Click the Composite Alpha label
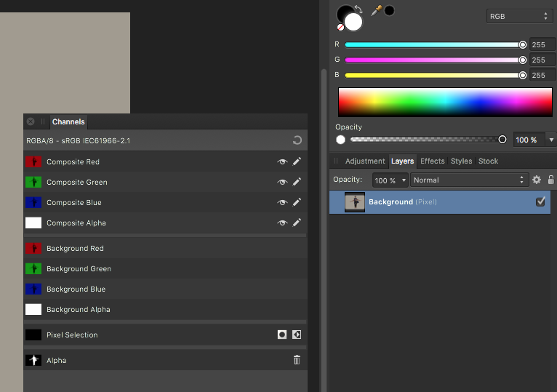The height and width of the screenshot is (392, 557). click(x=76, y=223)
